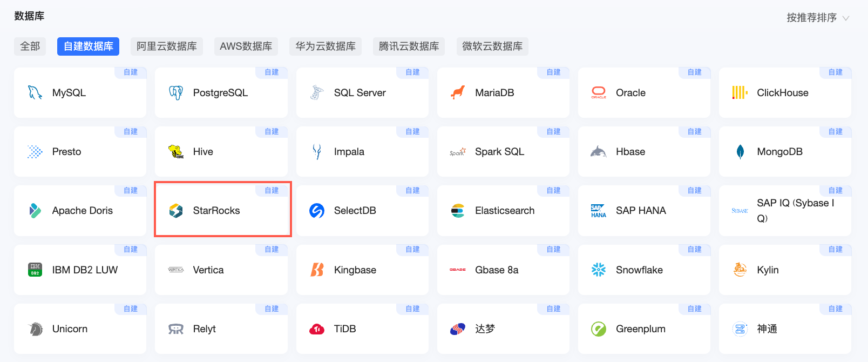Click the MySQL label text
This screenshot has height=362, width=868.
[x=69, y=93]
